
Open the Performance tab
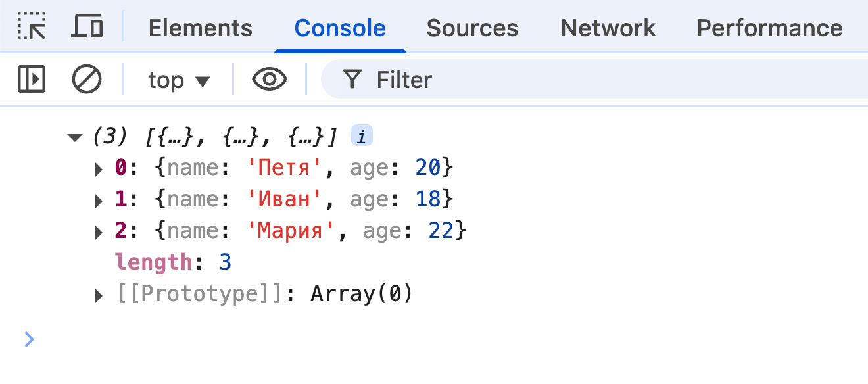[769, 28]
